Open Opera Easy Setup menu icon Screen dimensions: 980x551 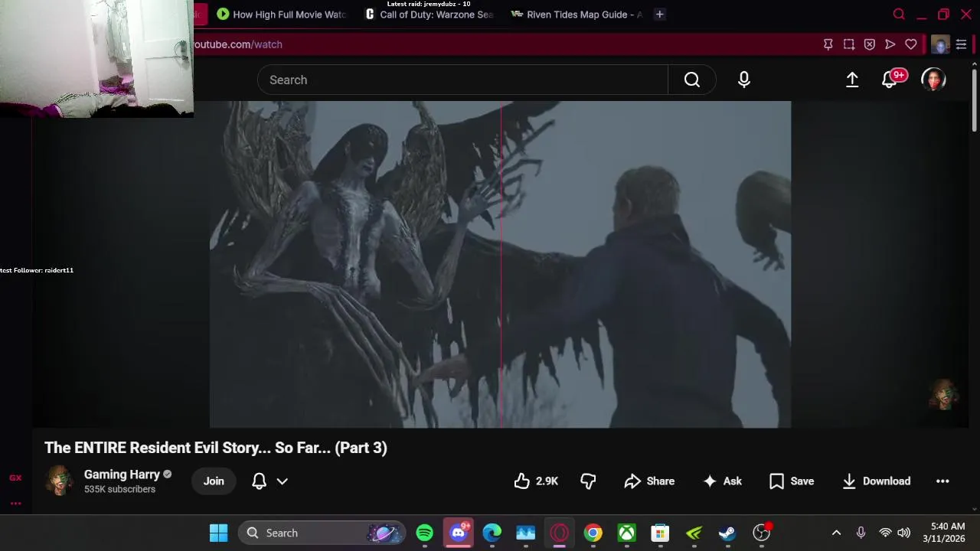point(962,44)
